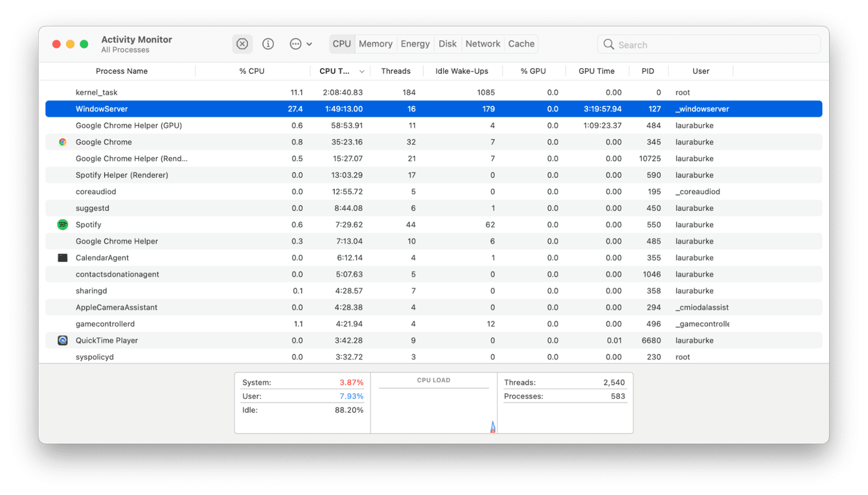Click the Threads 2,540 count
This screenshot has width=868, height=495.
coord(614,382)
